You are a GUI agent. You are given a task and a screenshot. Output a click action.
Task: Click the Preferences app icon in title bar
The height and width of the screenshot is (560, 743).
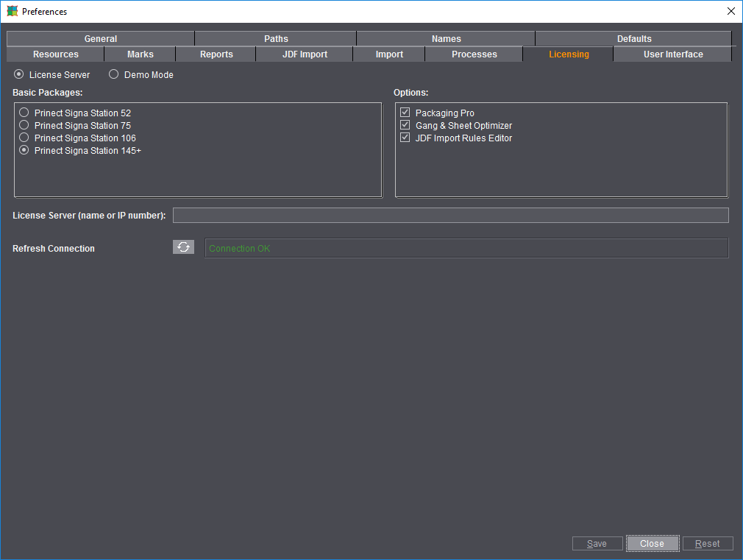click(13, 11)
